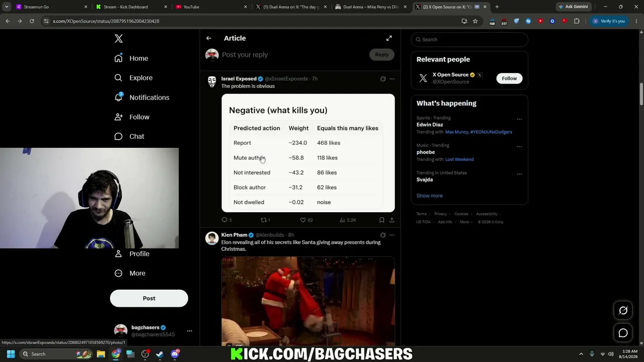Open File Explorer from the taskbar
Screen dimensions: 644x362
[101, 354]
